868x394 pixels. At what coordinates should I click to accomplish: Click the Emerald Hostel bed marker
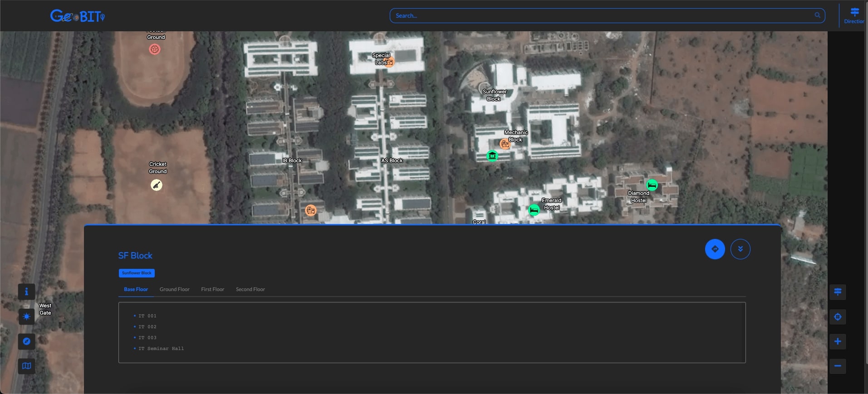pos(534,210)
